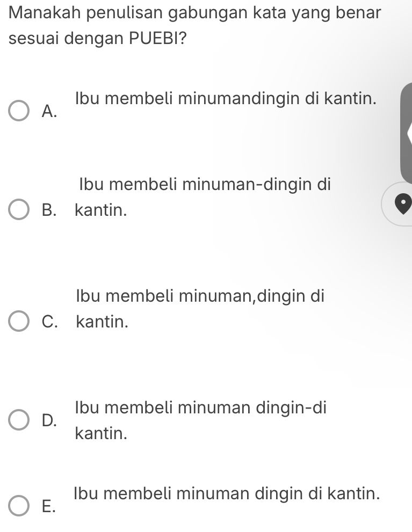
Task: Click the 'B.' option label
Action: (49, 210)
